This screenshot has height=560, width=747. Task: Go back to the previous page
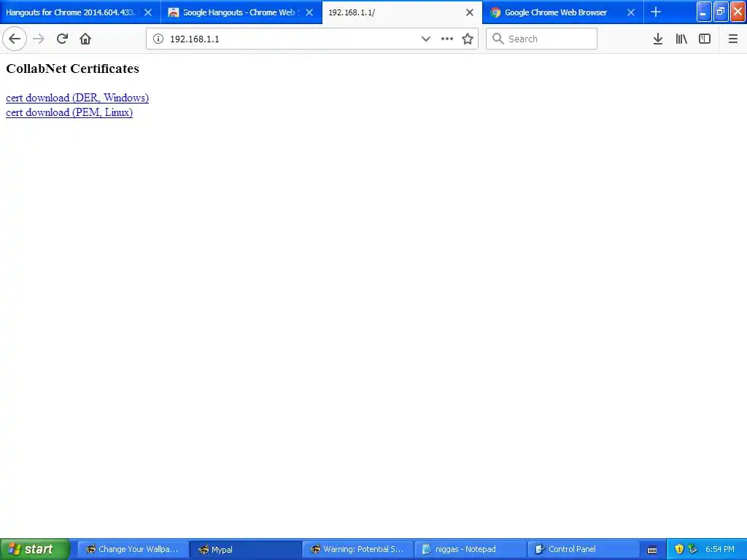15,39
